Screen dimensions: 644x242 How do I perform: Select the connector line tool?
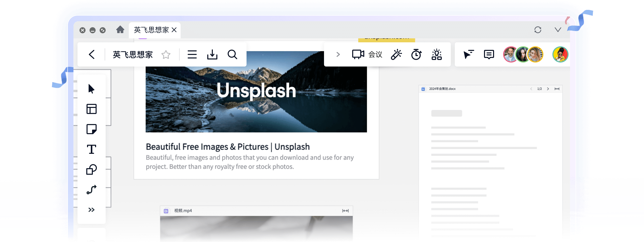pos(91,190)
